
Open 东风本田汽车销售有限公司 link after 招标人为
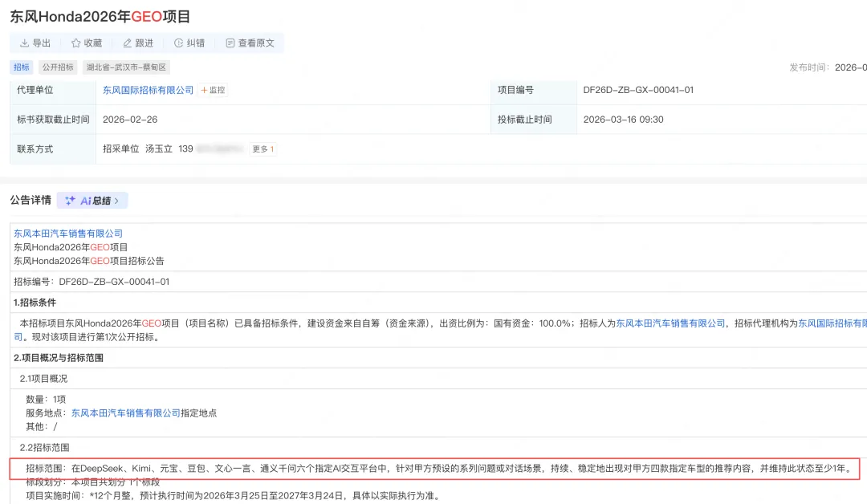(x=670, y=323)
